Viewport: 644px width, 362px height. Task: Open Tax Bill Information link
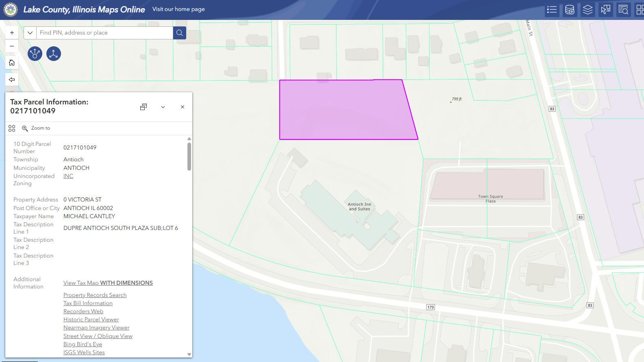88,303
